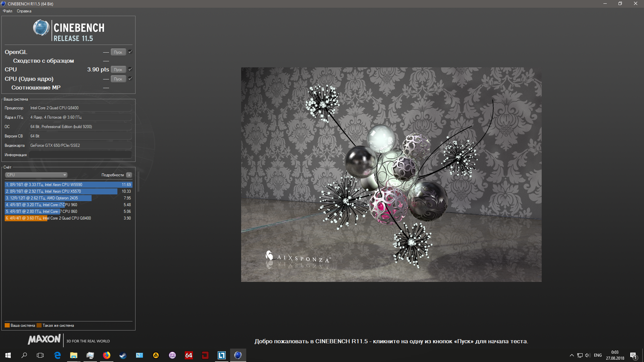Click the orange Ваша система legend swatch
This screenshot has height=362, width=644.
click(x=7, y=325)
